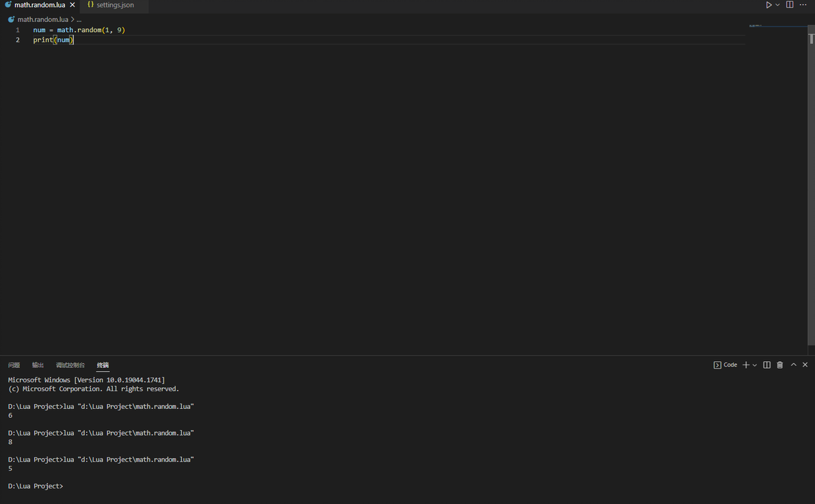
Task: Click Lua file icon on math.random.lua tab
Action: tap(8, 5)
